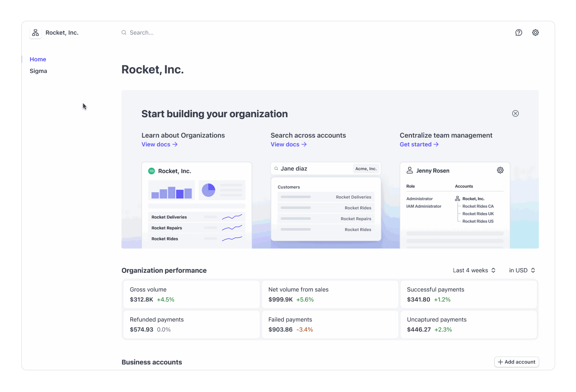
Task: Click the org tree icon beside Rocket, Inc. accounts
Action: (x=457, y=199)
